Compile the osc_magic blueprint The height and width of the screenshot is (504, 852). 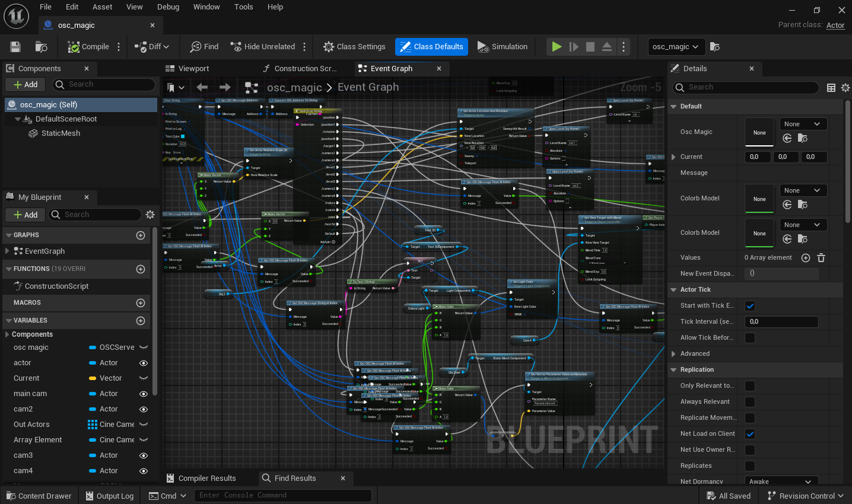(88, 47)
